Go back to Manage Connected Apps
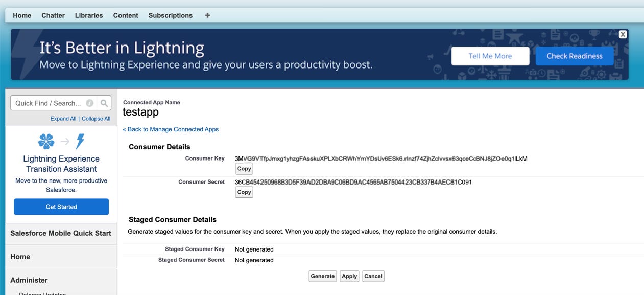 tap(171, 129)
